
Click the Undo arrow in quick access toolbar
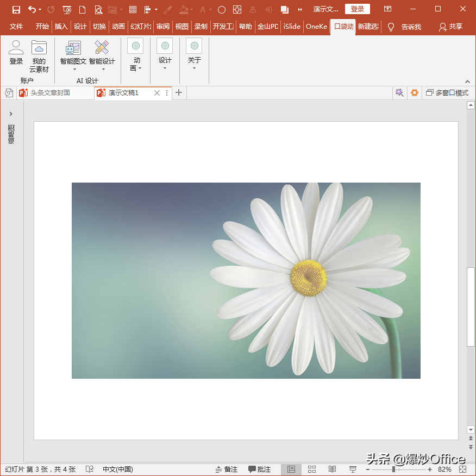32,9
